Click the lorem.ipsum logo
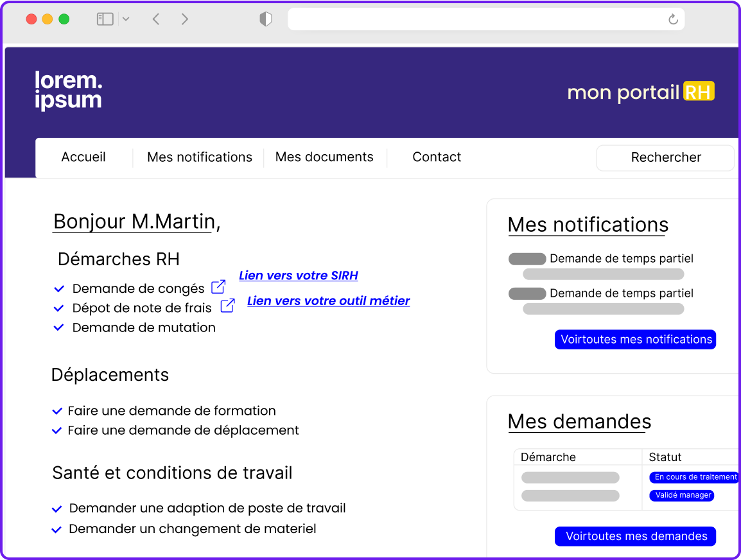 coord(68,90)
